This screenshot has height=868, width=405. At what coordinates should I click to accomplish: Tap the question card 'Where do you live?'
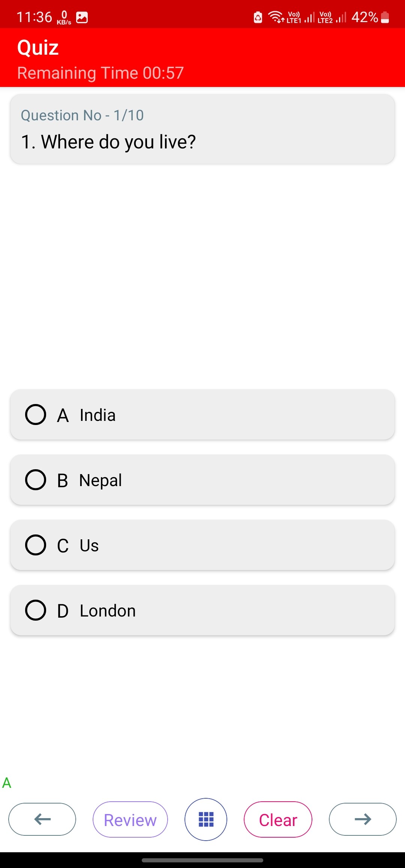point(202,129)
